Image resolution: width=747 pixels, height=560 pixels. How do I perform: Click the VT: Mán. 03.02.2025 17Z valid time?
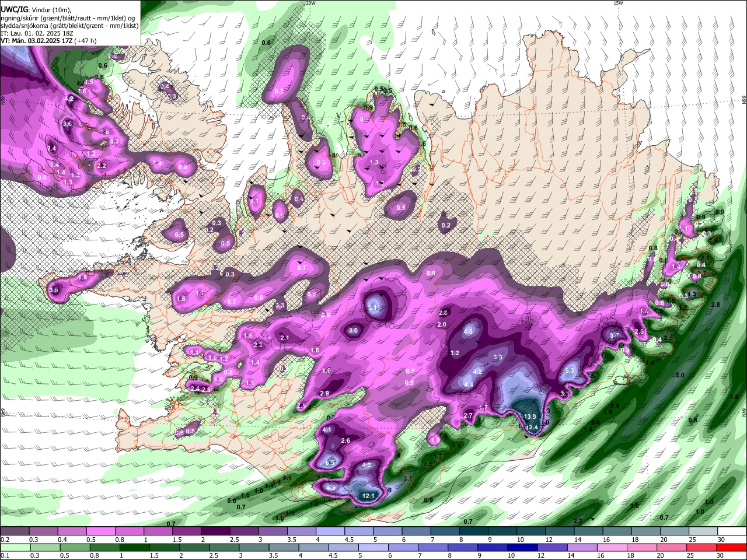coord(49,41)
